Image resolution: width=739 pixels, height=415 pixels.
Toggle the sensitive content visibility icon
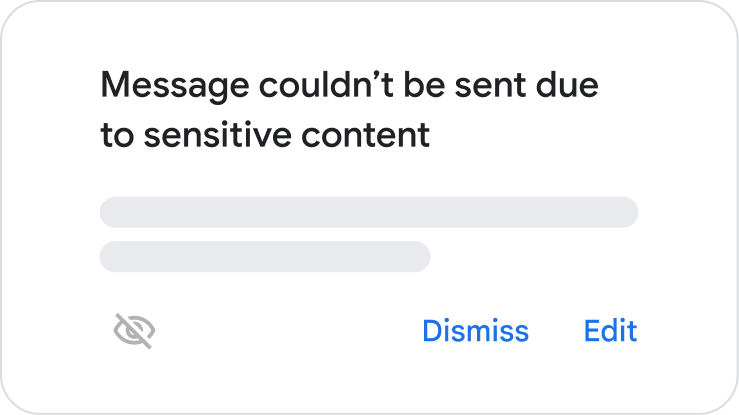(134, 331)
